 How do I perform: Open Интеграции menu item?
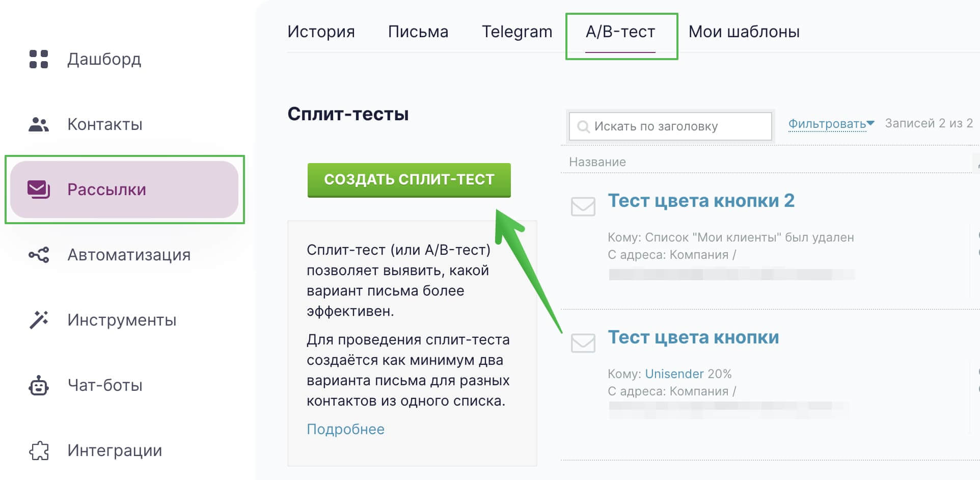pos(115,450)
